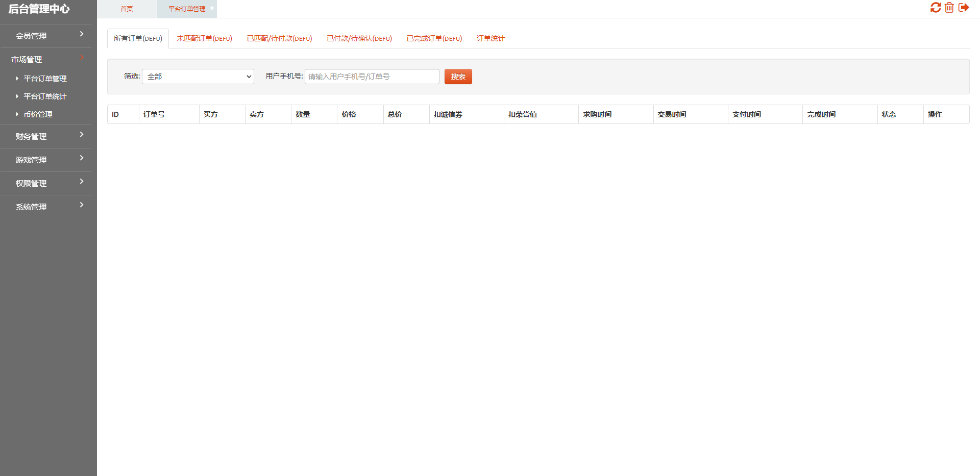Select the 所有订单(DEFU) tab
The width and height of the screenshot is (980, 476).
coord(138,38)
